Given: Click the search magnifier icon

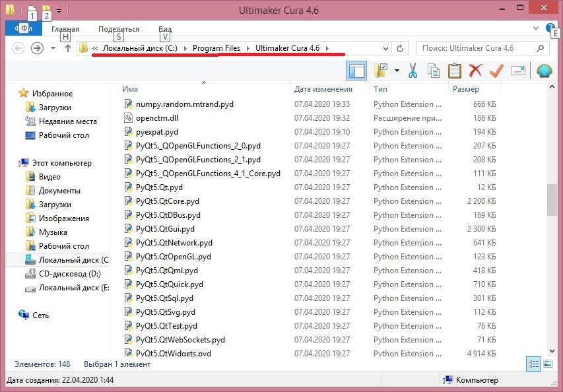Looking at the screenshot, I should [x=540, y=48].
